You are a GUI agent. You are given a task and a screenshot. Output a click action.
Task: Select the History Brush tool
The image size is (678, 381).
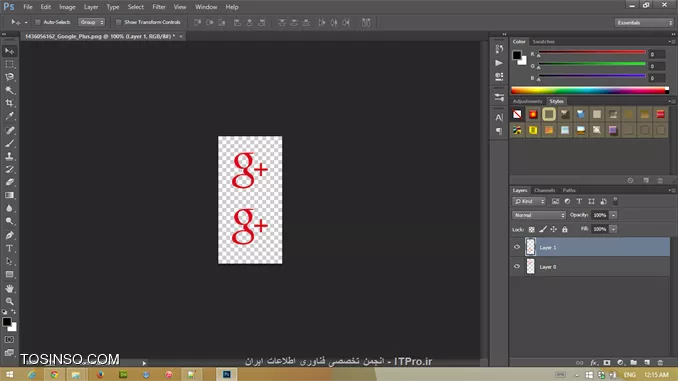9,169
